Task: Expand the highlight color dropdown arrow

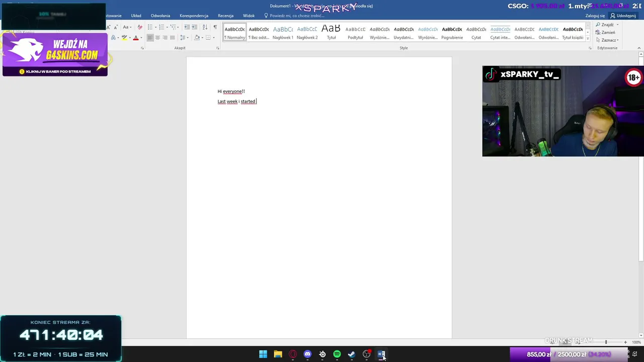Action: (x=129, y=38)
